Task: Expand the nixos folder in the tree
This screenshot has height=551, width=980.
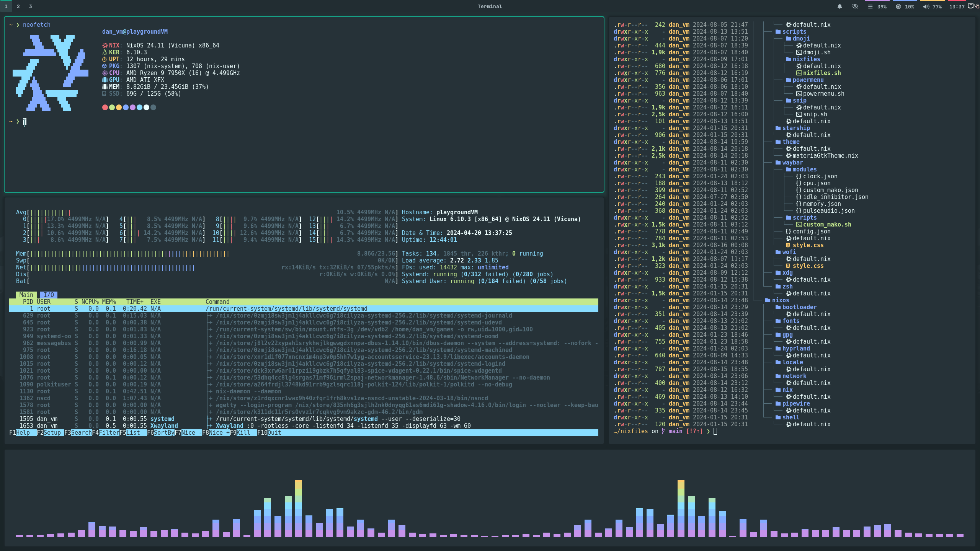Action: point(777,300)
